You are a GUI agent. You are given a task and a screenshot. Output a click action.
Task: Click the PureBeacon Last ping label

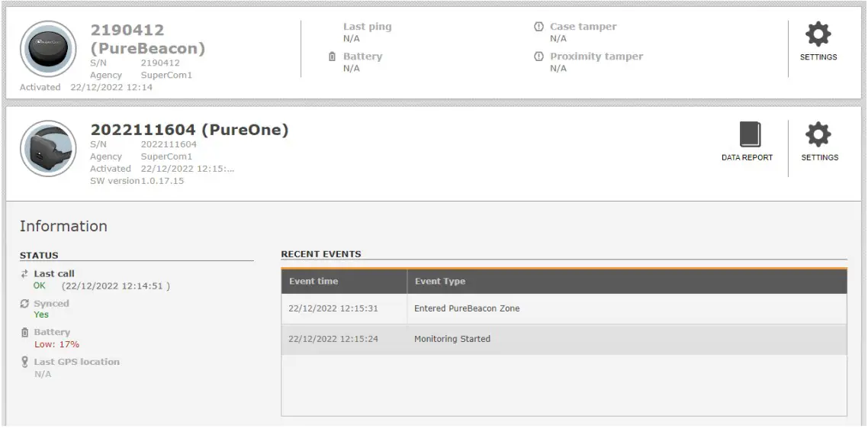click(x=367, y=27)
